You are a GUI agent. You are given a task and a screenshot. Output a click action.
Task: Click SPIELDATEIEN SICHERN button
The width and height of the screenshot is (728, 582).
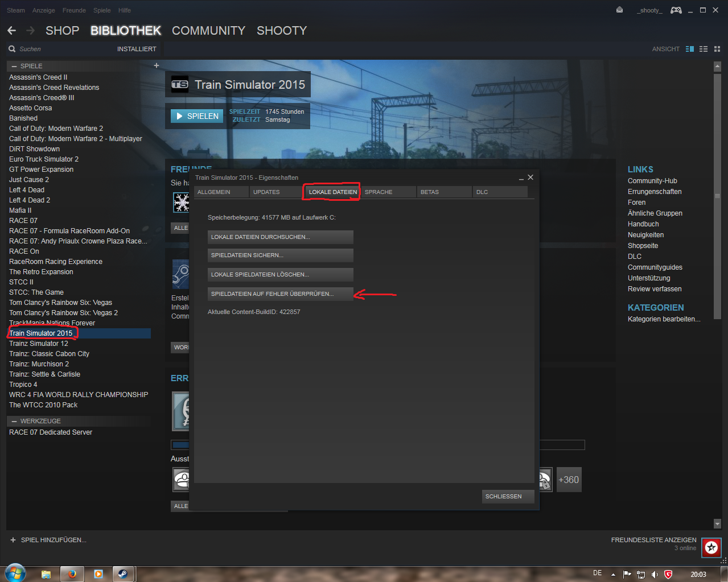click(x=281, y=255)
